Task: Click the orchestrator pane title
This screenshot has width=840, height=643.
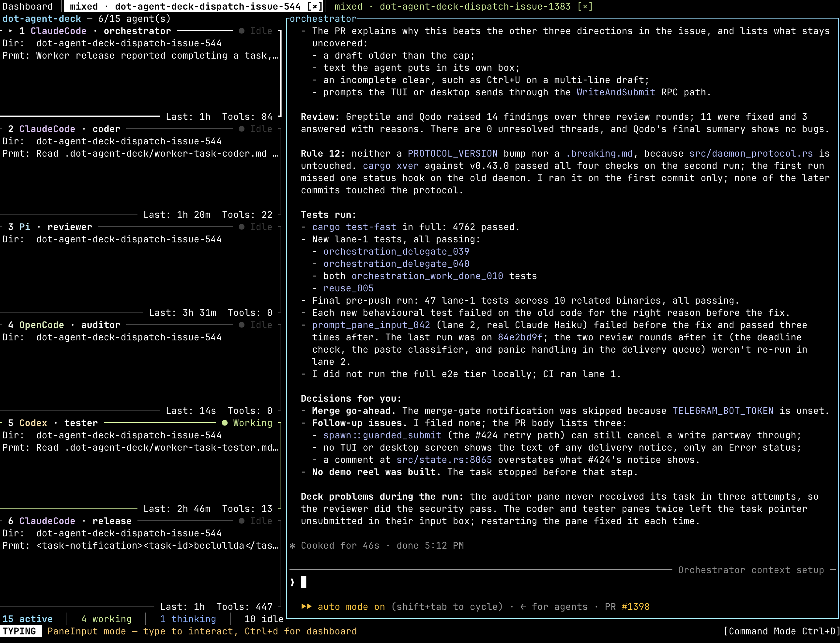Action: (323, 19)
